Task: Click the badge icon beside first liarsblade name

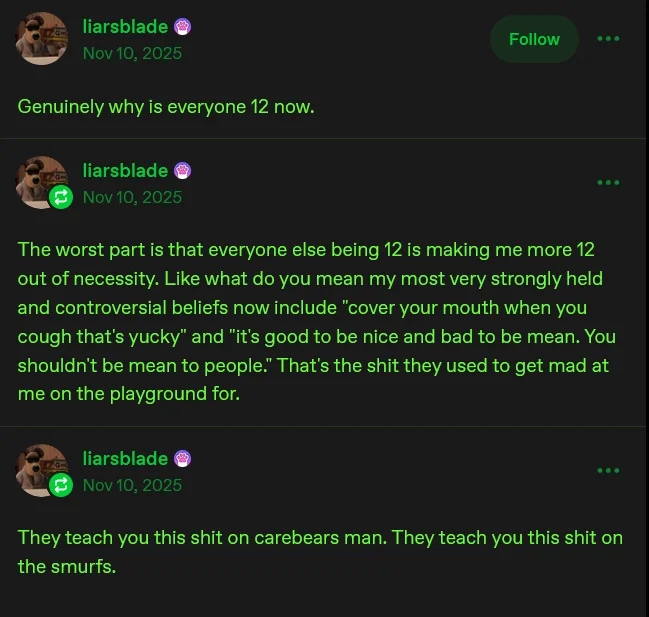Action: pyautogui.click(x=183, y=27)
